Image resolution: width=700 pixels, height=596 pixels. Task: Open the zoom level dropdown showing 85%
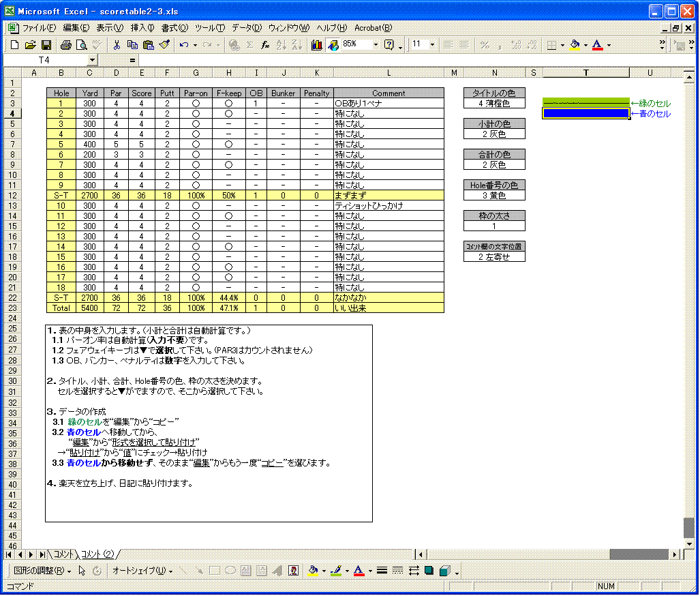[376, 45]
